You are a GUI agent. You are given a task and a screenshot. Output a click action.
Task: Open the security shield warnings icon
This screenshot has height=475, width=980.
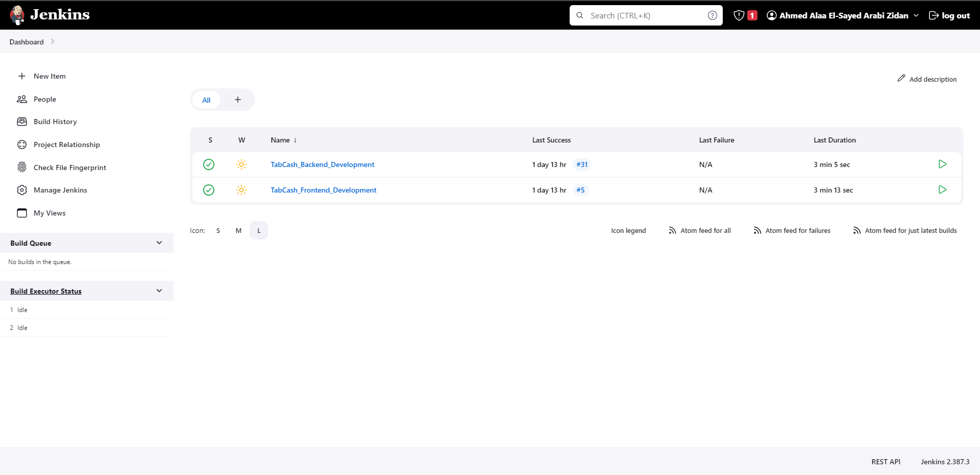click(739, 15)
